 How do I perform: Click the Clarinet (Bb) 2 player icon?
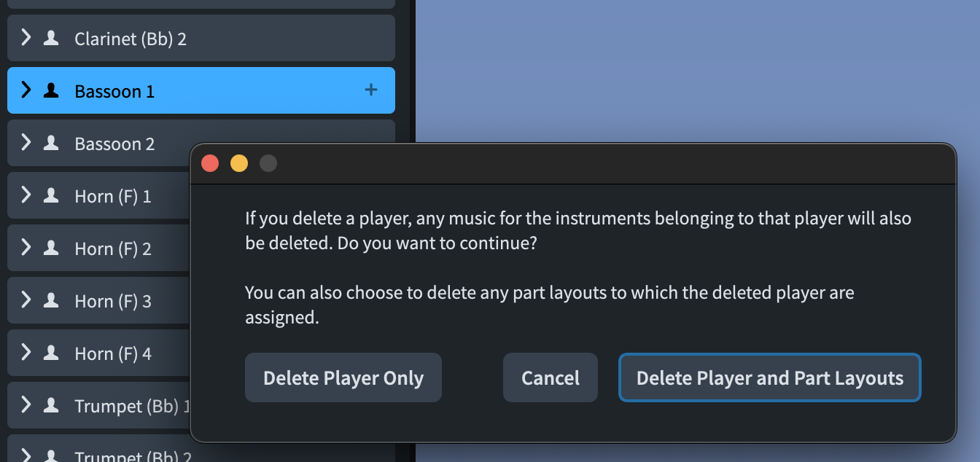pos(51,38)
